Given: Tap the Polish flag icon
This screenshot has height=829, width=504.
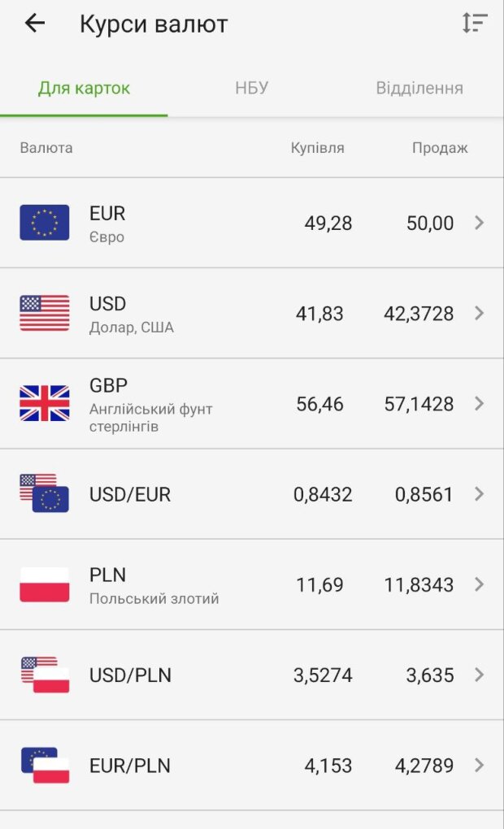Looking at the screenshot, I should pyautogui.click(x=45, y=584).
